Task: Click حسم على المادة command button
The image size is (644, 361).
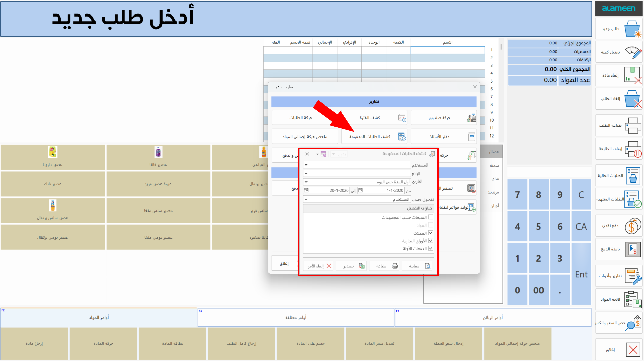Action: [x=310, y=343]
